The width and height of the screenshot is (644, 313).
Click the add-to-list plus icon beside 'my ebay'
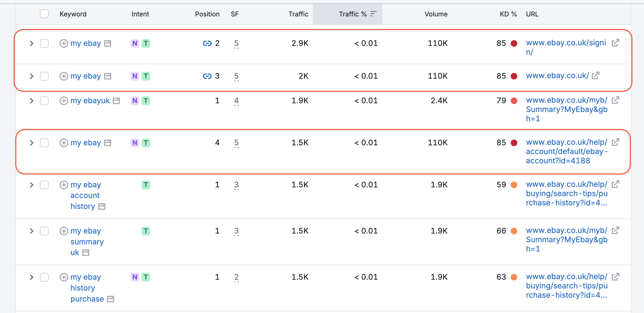[64, 43]
